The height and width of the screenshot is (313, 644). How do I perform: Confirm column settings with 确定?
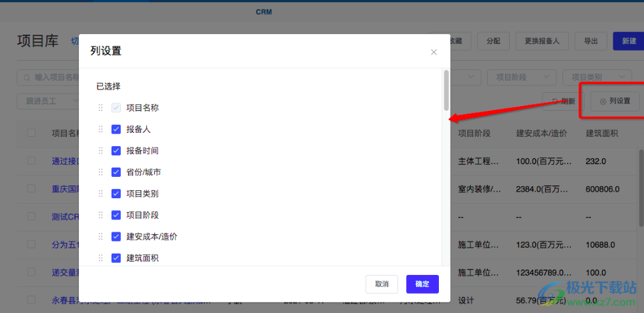coord(422,284)
